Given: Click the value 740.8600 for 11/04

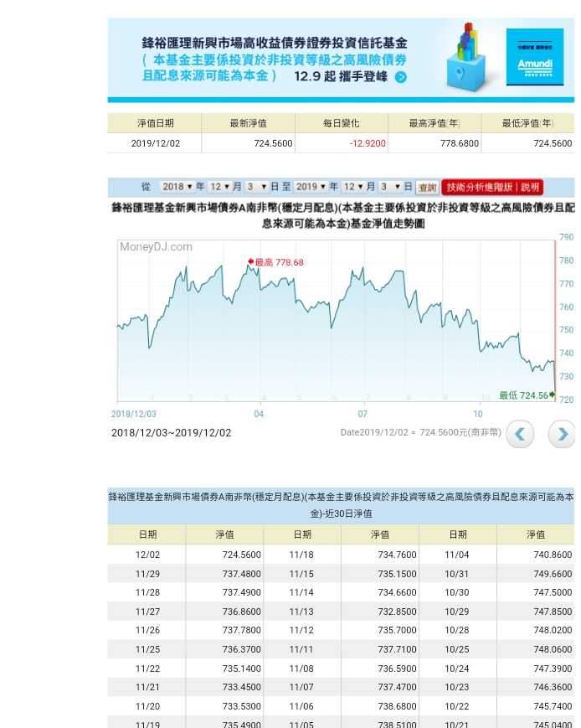Looking at the screenshot, I should (x=553, y=555).
